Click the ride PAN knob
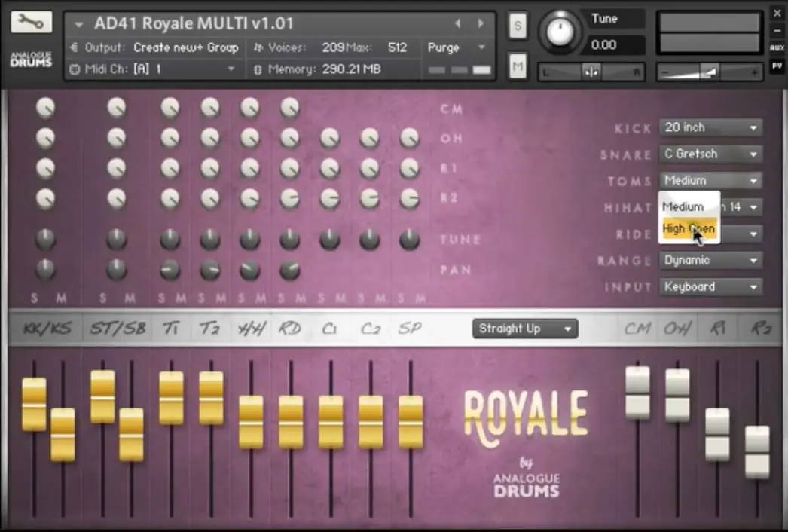 click(290, 271)
